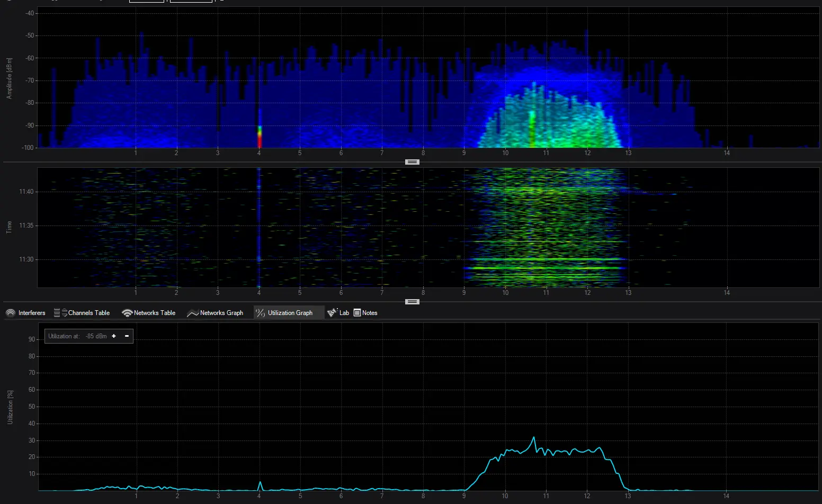Click channel 6 label on the waterfall axis
The width and height of the screenshot is (822, 504).
[341, 293]
